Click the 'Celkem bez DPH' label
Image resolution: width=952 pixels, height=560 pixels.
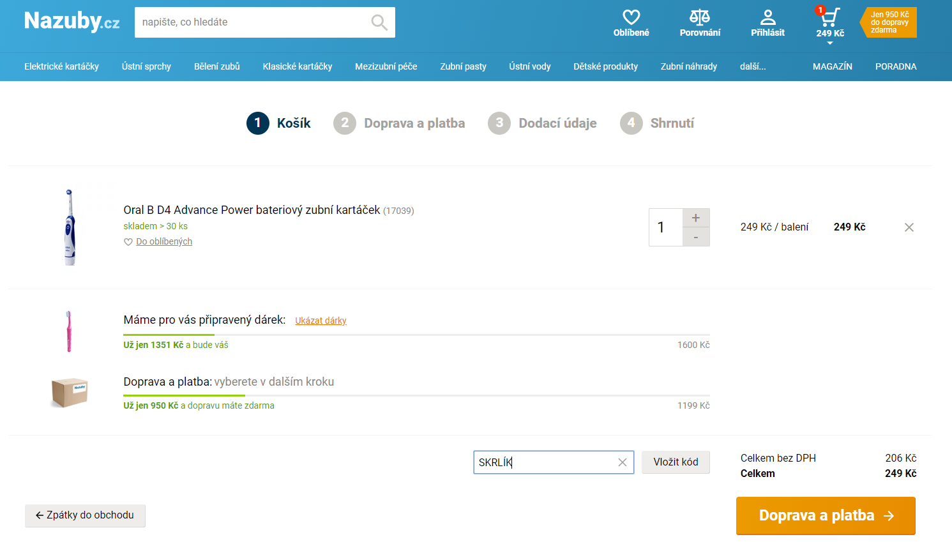click(x=778, y=458)
